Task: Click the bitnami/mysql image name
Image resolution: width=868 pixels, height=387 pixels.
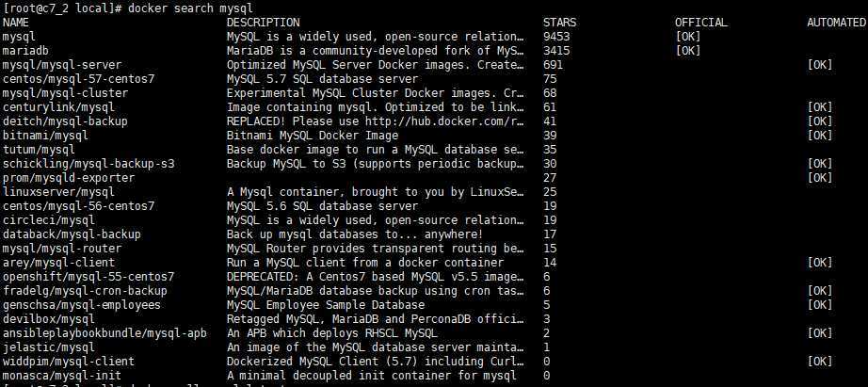Action: 45,135
